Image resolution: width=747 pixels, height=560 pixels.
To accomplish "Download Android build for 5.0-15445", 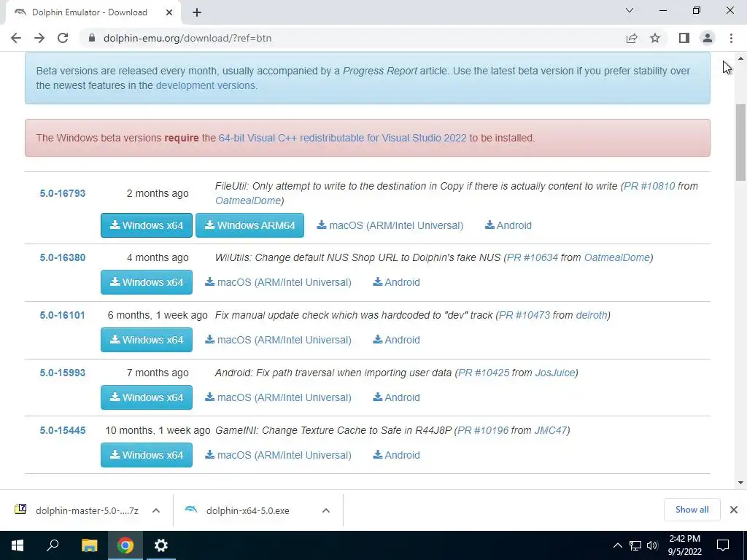I will (x=396, y=455).
